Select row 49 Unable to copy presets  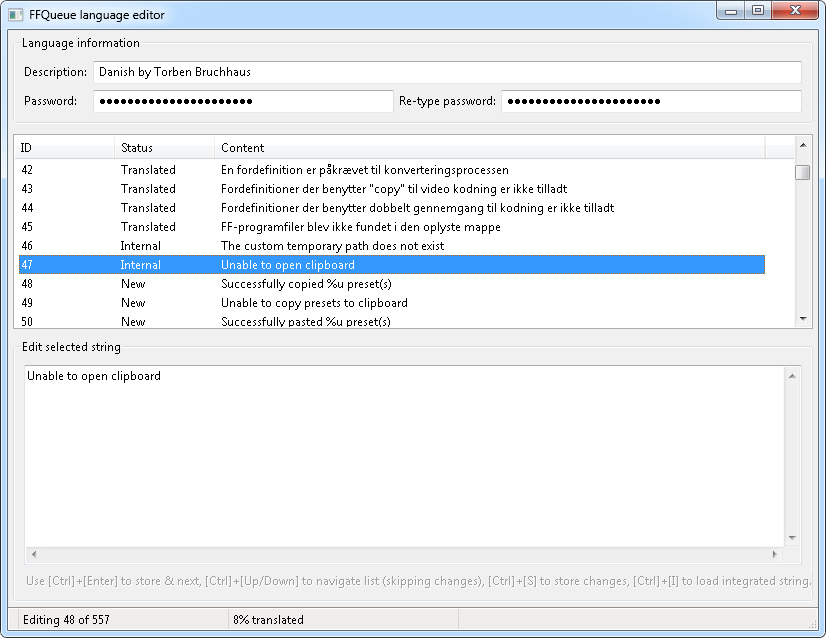tap(391, 302)
